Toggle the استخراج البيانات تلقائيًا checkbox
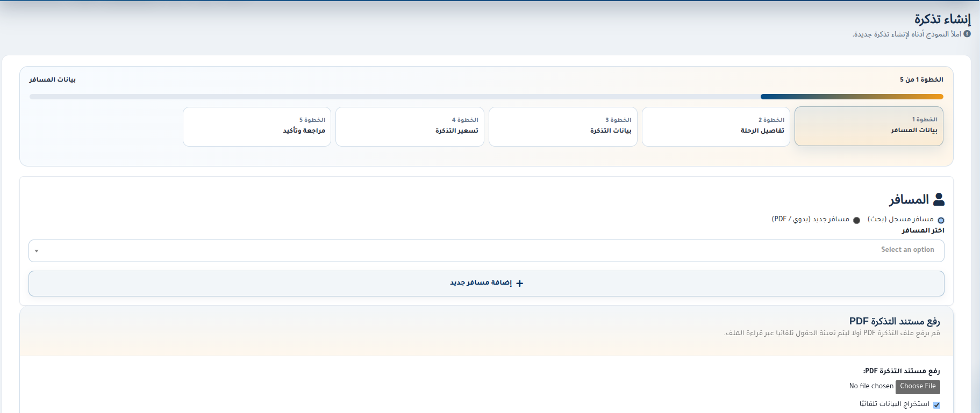 tap(936, 405)
